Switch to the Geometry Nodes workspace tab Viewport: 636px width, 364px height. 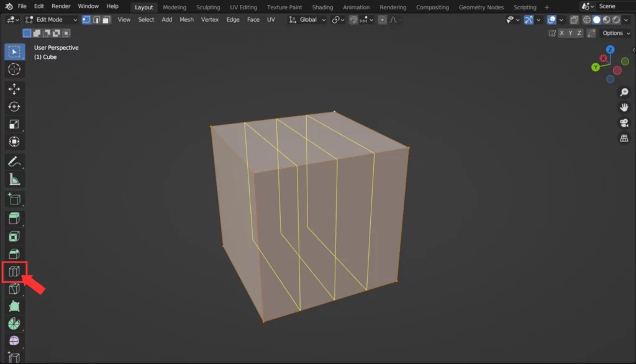tap(481, 7)
